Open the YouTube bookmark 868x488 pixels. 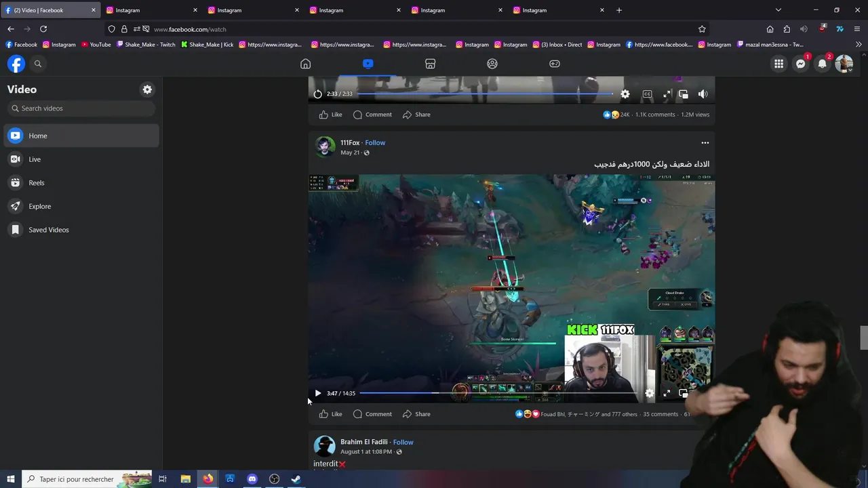pos(96,45)
